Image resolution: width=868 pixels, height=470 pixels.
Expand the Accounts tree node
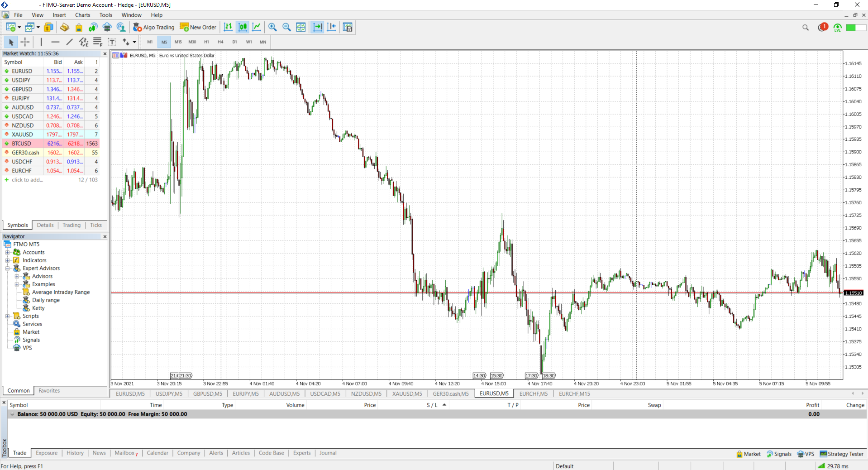click(x=7, y=252)
